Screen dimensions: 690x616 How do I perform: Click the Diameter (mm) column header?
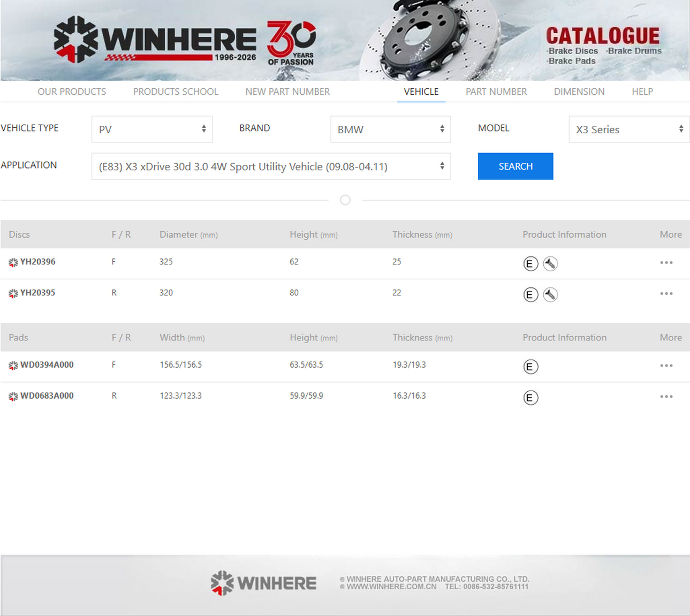click(188, 234)
